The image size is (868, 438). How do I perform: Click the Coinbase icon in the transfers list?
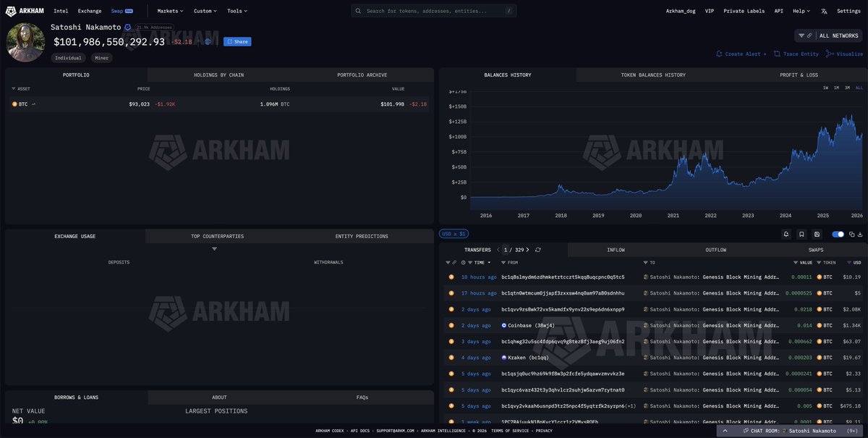[x=504, y=325]
